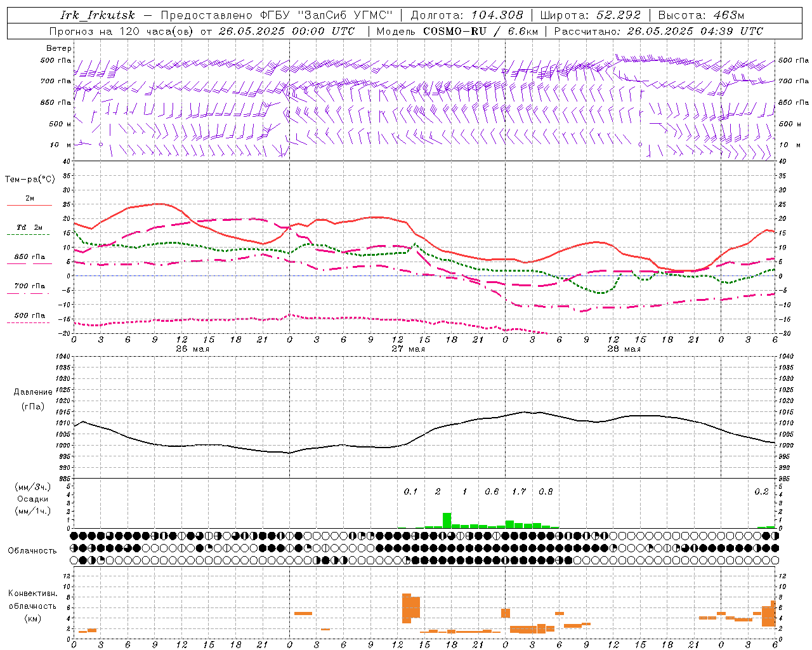Click the '0.8' three-hour precipitation value
The width and height of the screenshot is (812, 650).
point(546,491)
